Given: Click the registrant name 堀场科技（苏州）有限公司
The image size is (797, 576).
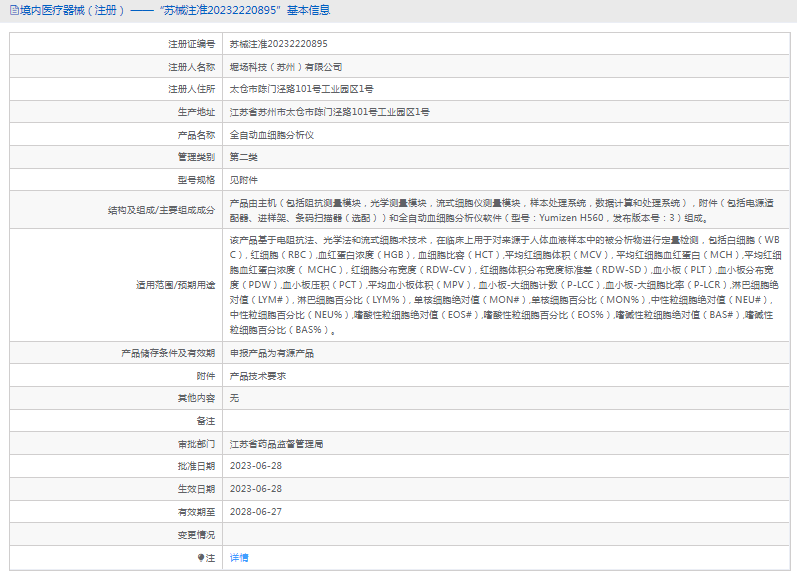Looking at the screenshot, I should (x=285, y=67).
